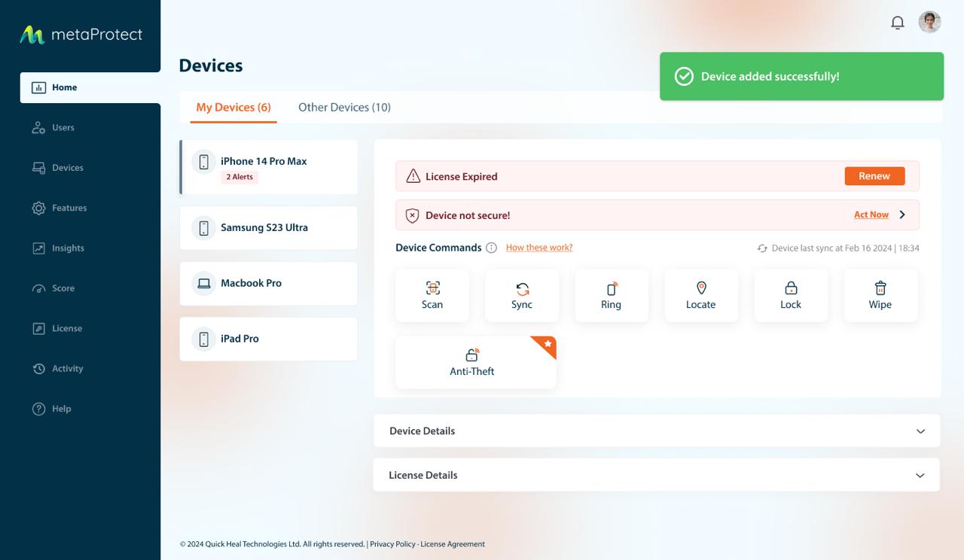Click the Scan device command icon
Image resolution: width=964 pixels, height=560 pixels.
pos(432,288)
